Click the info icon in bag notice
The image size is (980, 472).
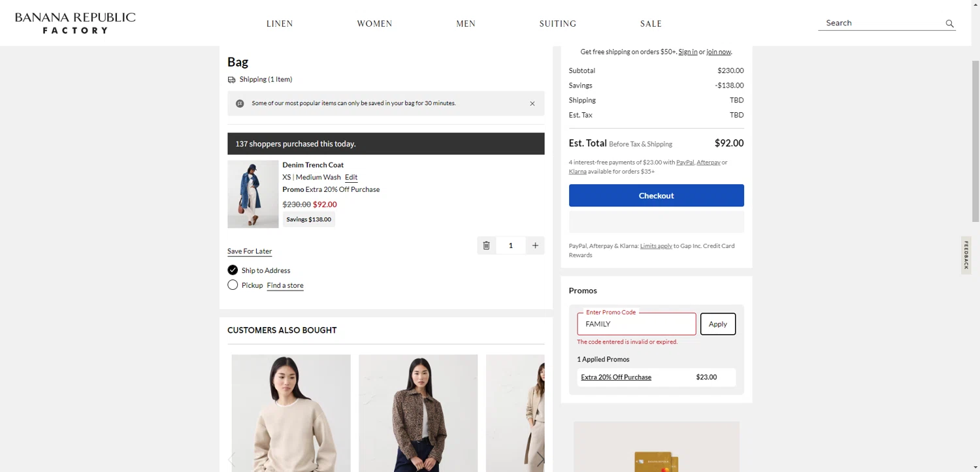240,103
